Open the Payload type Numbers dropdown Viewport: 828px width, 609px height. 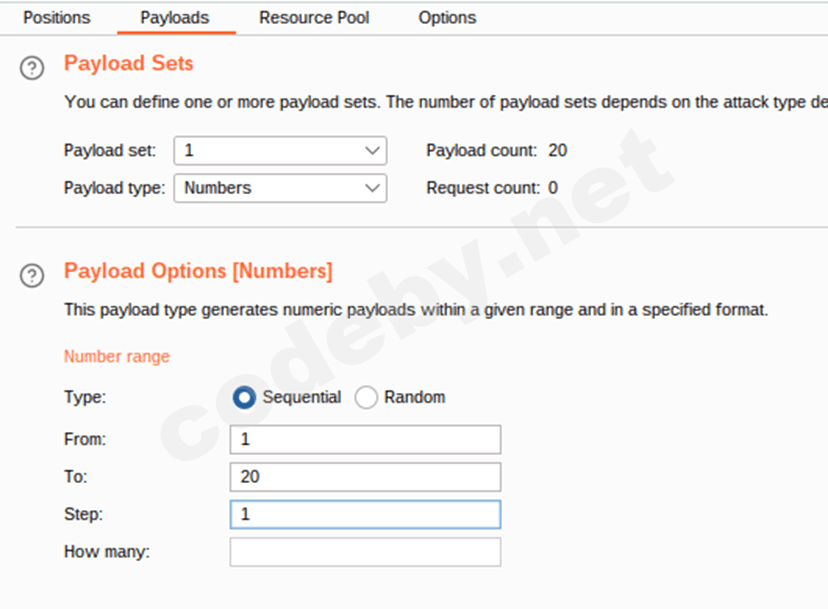click(280, 188)
